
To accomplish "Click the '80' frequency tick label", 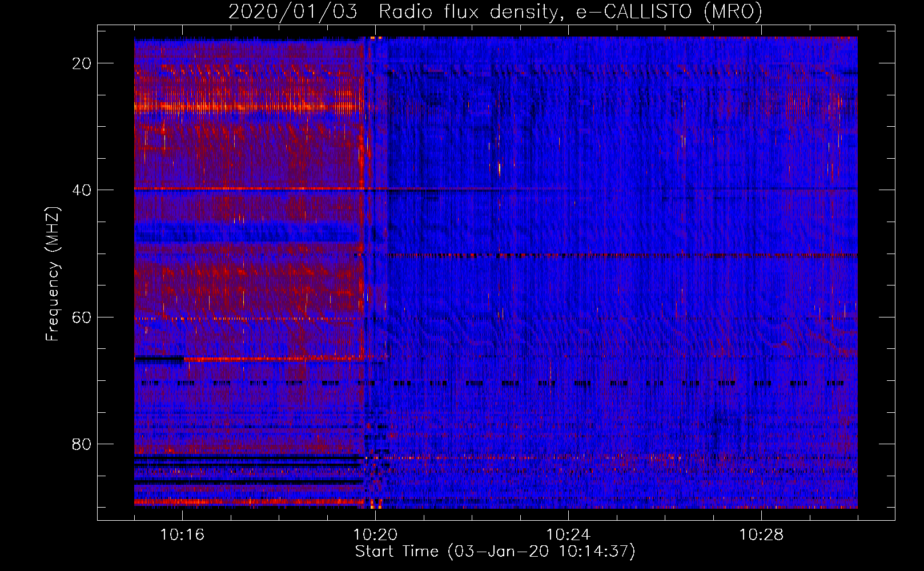I will pos(82,444).
